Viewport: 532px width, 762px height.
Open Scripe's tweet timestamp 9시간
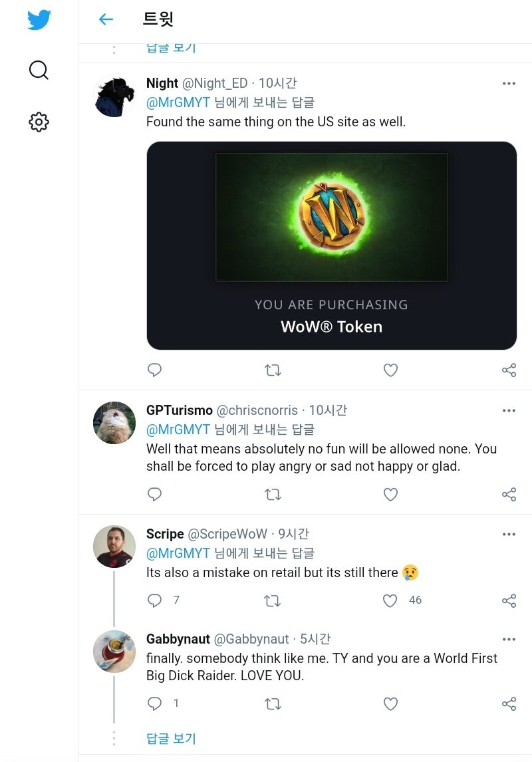click(x=293, y=534)
